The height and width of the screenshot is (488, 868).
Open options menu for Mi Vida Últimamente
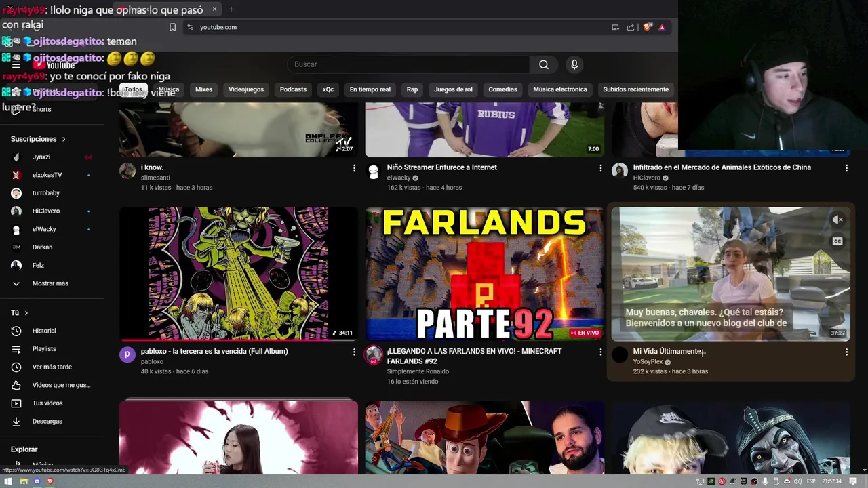(x=846, y=352)
